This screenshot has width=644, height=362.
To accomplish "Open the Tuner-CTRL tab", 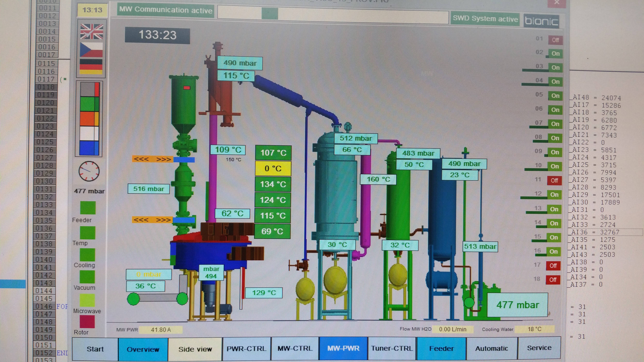I will tap(392, 349).
